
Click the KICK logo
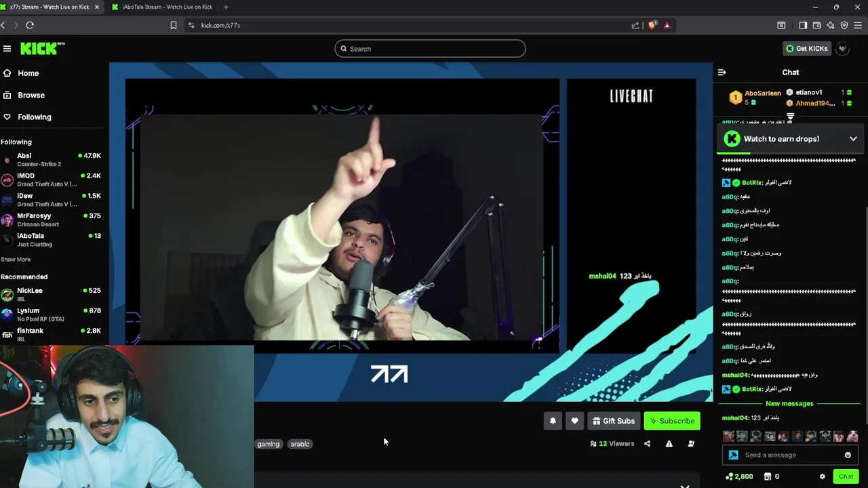42,49
